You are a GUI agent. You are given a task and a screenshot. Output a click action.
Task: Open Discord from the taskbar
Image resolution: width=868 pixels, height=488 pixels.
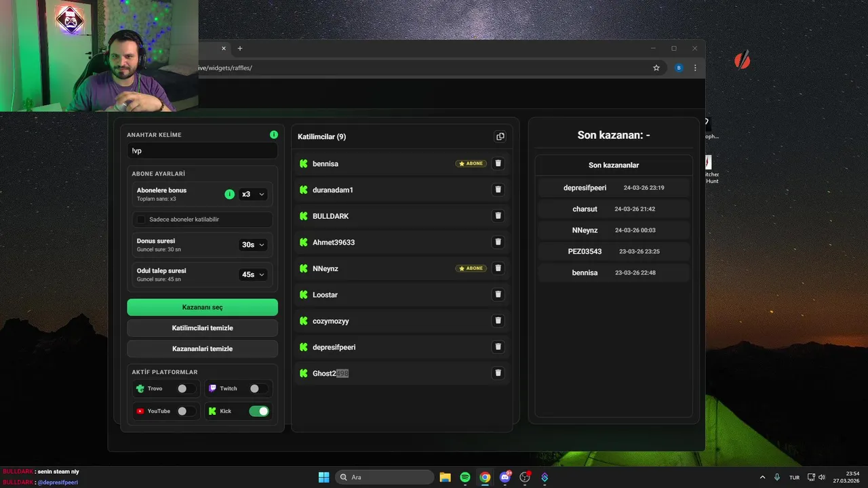pyautogui.click(x=505, y=477)
